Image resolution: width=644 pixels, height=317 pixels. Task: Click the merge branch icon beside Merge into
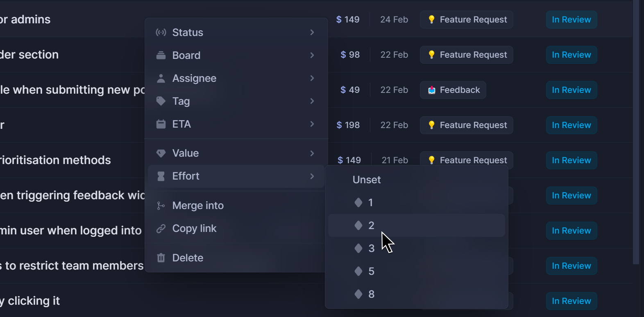point(161,205)
